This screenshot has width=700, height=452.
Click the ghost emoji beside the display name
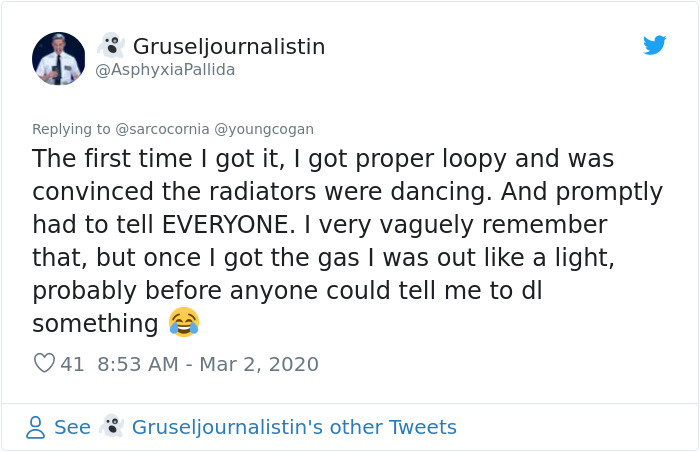pos(111,45)
